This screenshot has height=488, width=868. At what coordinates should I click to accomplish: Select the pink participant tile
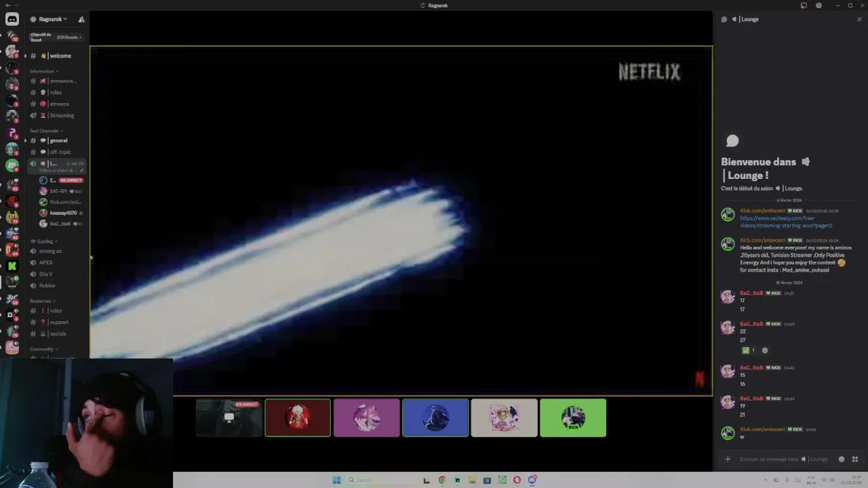coord(366,418)
